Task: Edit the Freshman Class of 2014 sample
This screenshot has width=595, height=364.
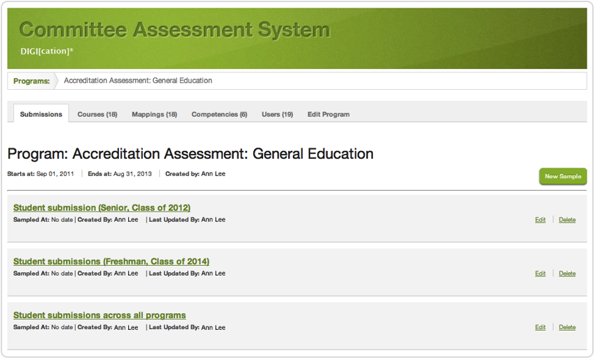Action: (540, 274)
